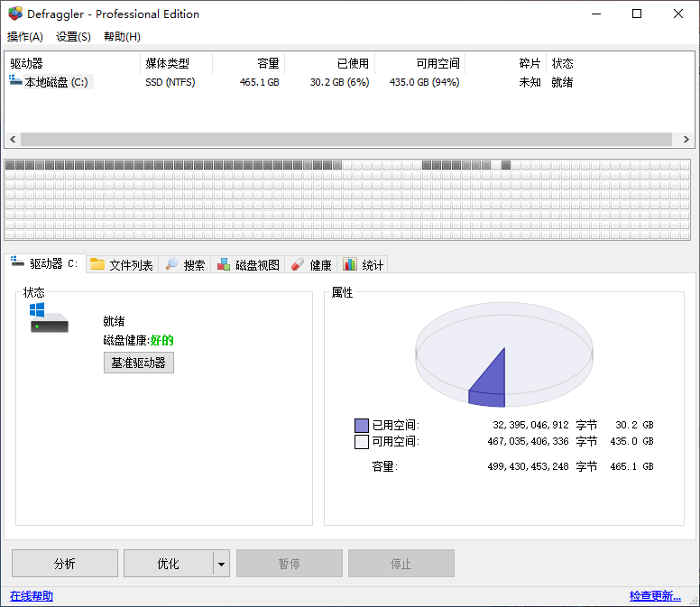700x607 pixels.
Task: Maximize the Defraggler window
Action: [x=637, y=14]
